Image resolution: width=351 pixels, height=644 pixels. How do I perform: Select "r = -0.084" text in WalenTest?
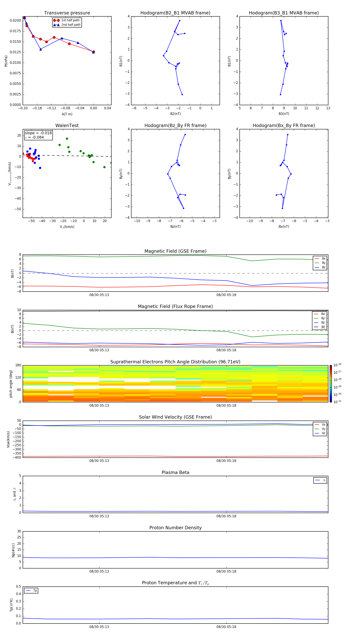click(x=35, y=137)
